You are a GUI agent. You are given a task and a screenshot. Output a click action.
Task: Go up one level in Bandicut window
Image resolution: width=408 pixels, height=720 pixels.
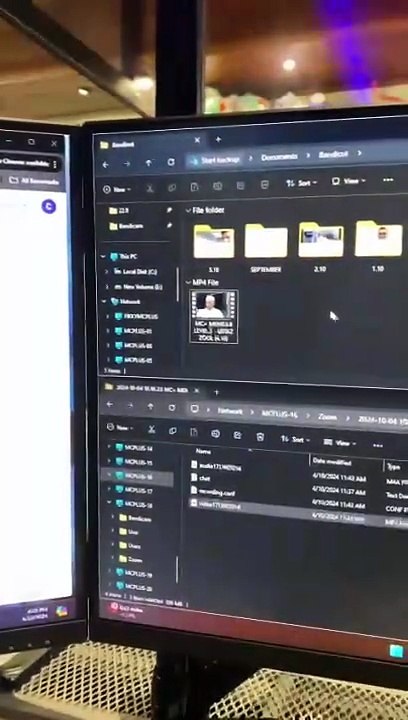[x=148, y=163]
